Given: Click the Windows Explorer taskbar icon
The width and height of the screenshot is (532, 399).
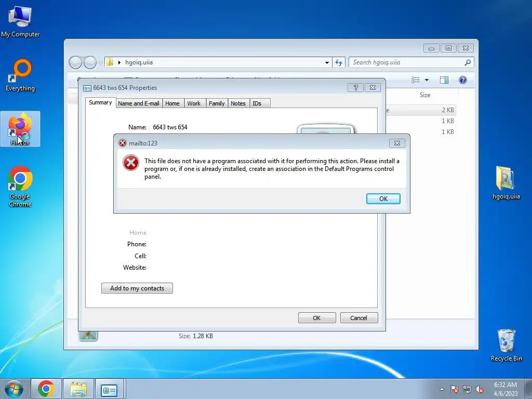Looking at the screenshot, I should [x=78, y=389].
